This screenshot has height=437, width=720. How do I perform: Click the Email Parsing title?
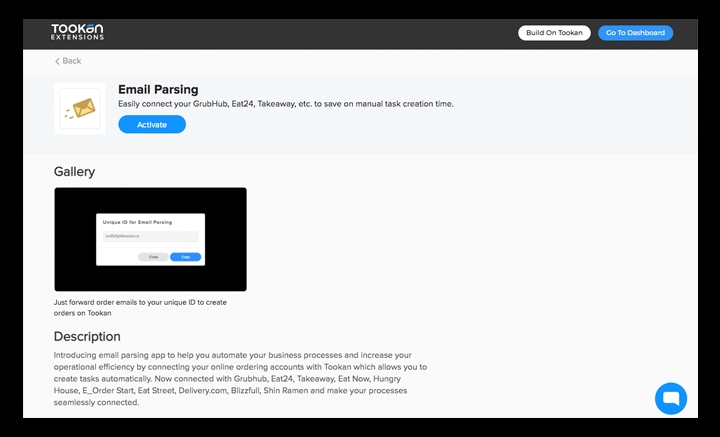(x=158, y=89)
